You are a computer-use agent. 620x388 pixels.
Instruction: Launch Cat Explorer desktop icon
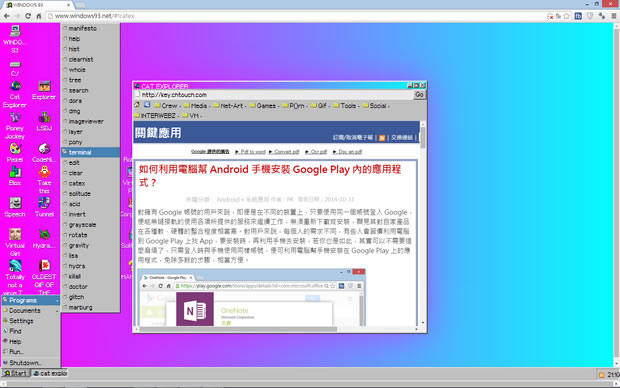pos(15,94)
